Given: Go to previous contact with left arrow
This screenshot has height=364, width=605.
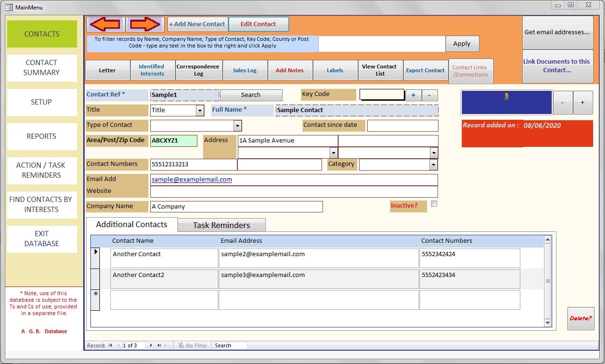Looking at the screenshot, I should click(106, 24).
